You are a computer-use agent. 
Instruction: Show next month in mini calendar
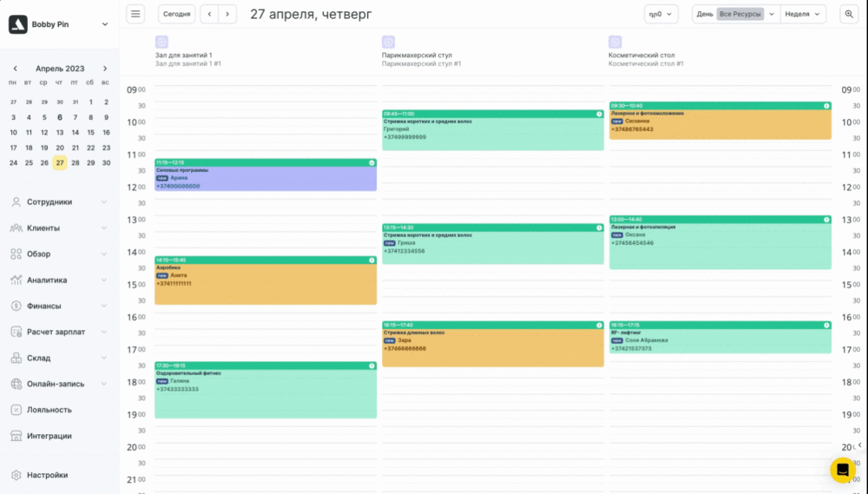[105, 69]
